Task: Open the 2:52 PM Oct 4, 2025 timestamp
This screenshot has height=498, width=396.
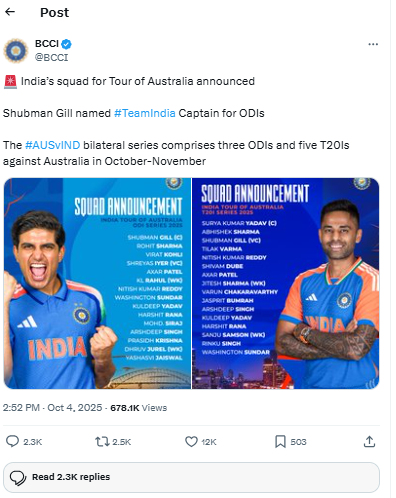Action: [x=52, y=408]
